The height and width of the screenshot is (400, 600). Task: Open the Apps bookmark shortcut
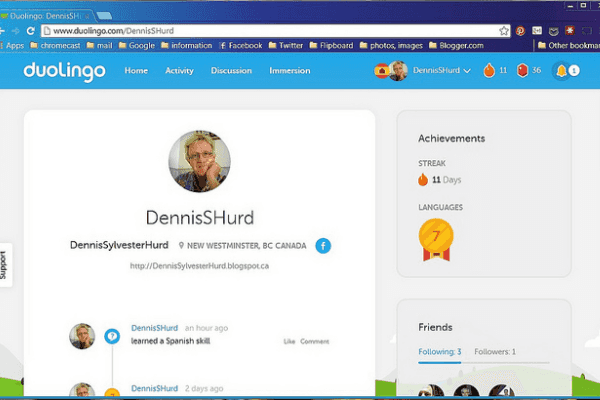point(13,46)
